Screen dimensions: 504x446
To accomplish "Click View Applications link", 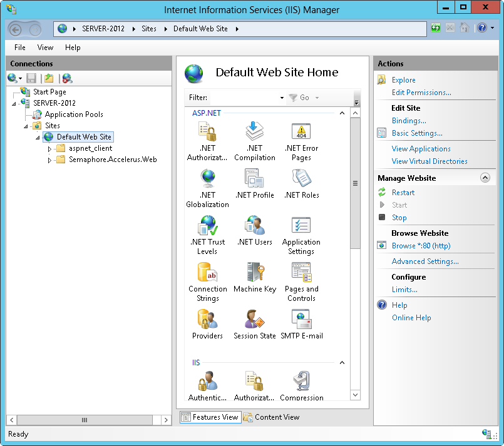I will coord(421,149).
